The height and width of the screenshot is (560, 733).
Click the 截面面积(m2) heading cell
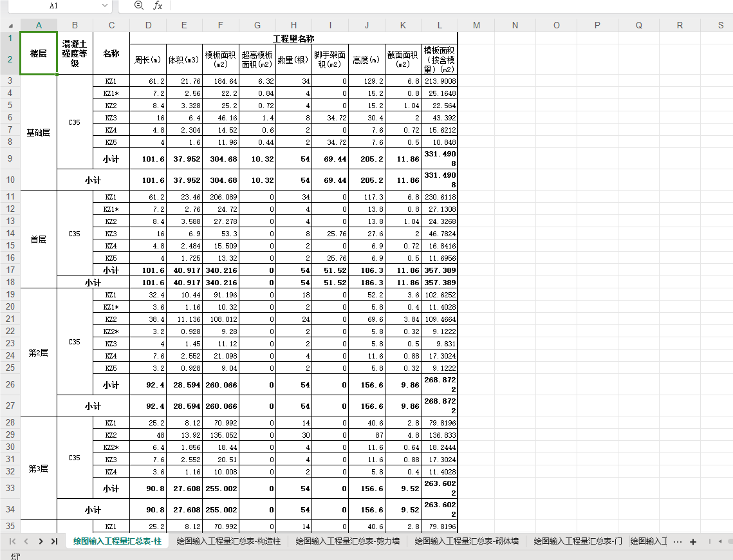403,59
